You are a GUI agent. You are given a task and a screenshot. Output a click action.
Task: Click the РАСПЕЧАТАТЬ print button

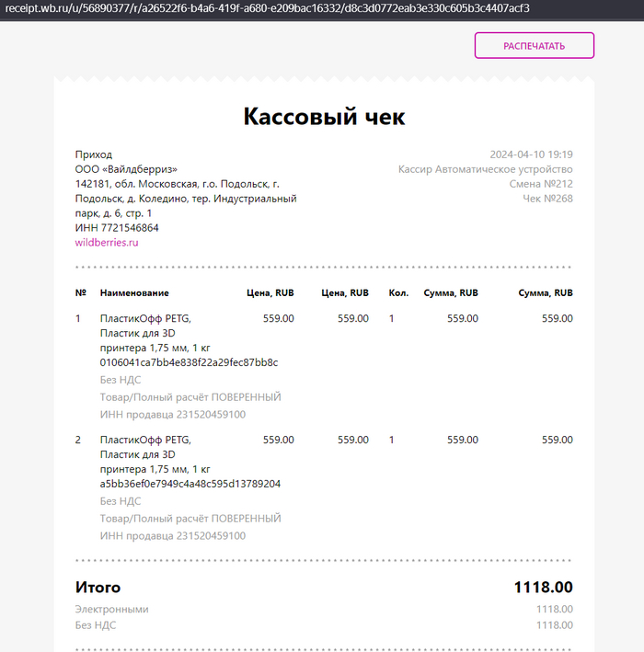(535, 45)
